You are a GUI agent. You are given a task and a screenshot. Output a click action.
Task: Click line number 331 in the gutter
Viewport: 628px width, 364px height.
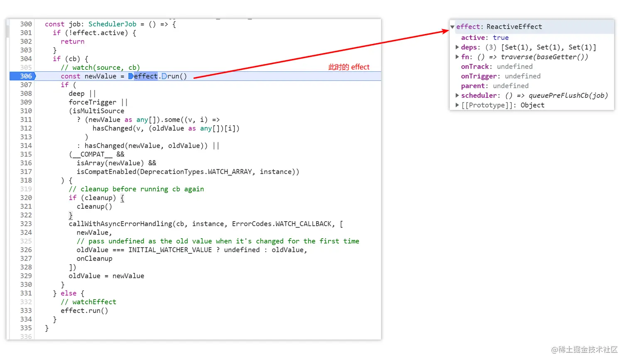tap(26, 293)
